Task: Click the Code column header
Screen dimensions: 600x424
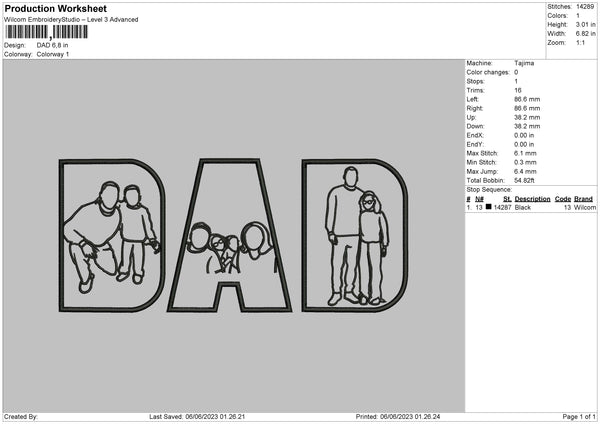Action: [x=563, y=199]
